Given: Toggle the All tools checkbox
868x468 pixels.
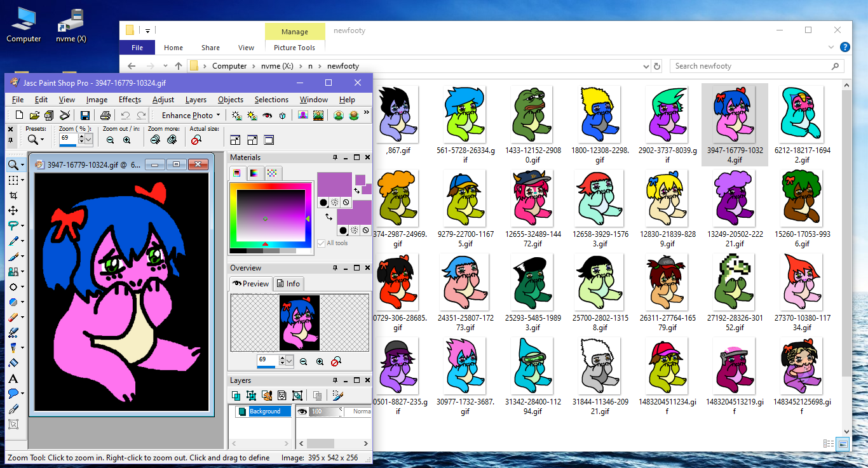Looking at the screenshot, I should tap(321, 243).
